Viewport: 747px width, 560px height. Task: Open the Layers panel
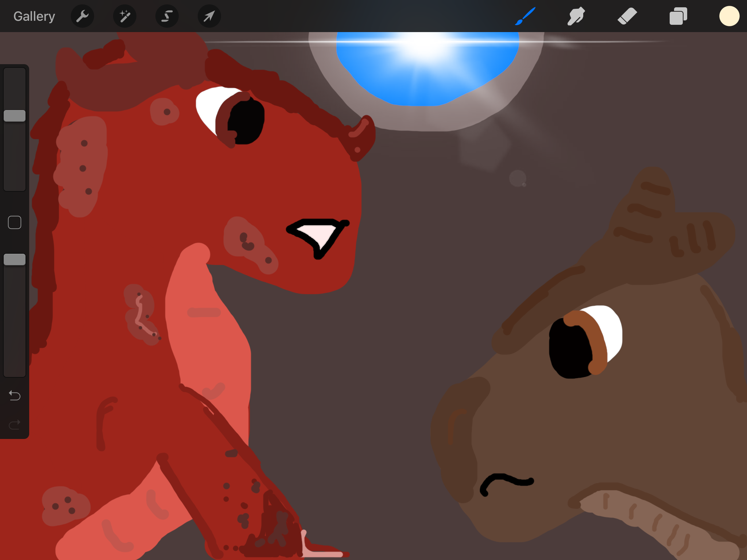coord(678,16)
